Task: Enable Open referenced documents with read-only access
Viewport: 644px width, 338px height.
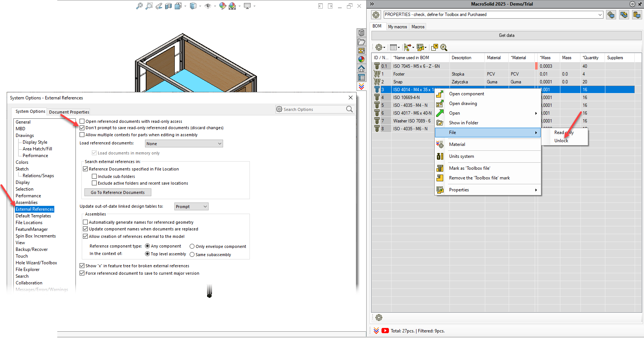Action: [x=82, y=121]
